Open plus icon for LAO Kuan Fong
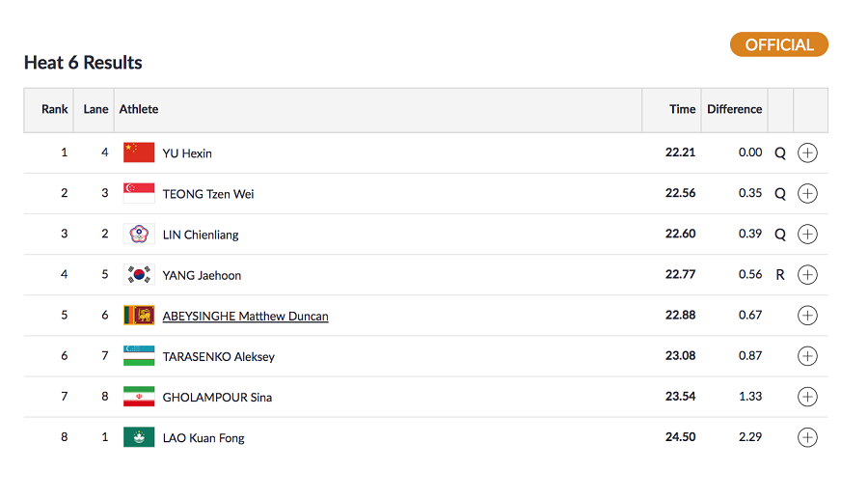The width and height of the screenshot is (868, 499). pos(807,437)
